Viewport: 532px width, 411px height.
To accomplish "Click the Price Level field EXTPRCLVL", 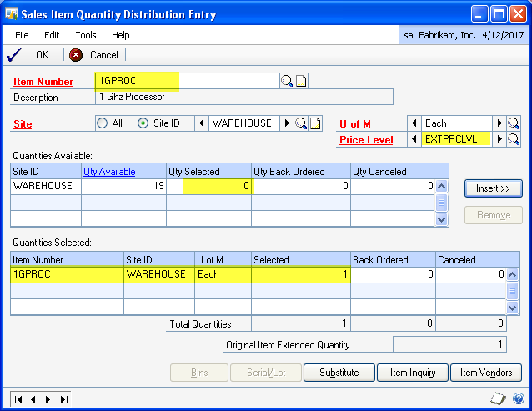I will [x=457, y=139].
